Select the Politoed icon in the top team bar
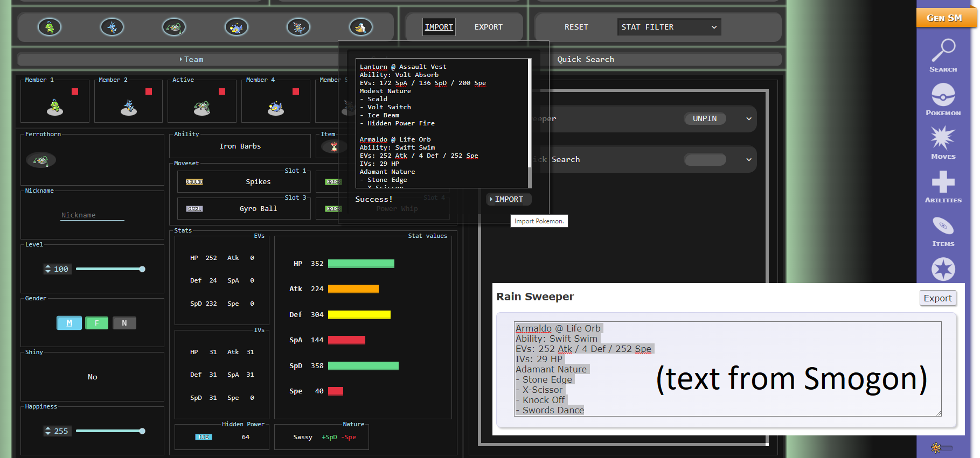The width and height of the screenshot is (980, 458). click(x=50, y=27)
